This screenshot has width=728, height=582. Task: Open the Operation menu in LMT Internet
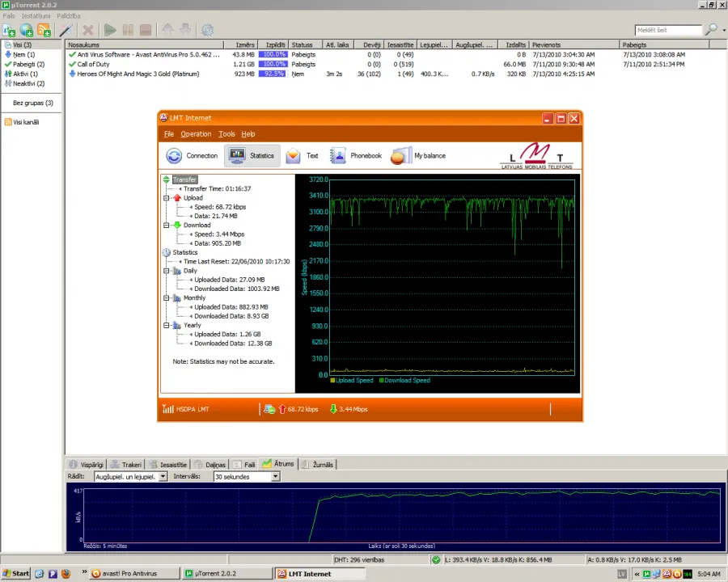coord(196,134)
